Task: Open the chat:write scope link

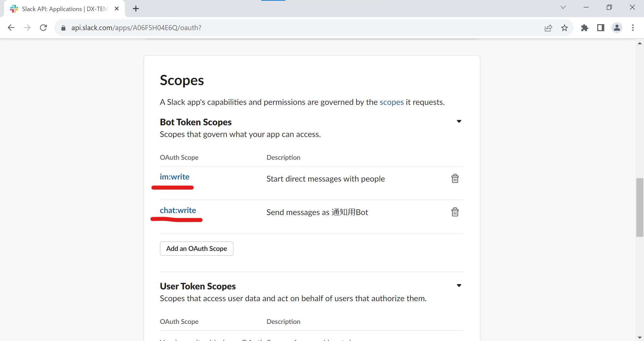Action: [x=178, y=210]
